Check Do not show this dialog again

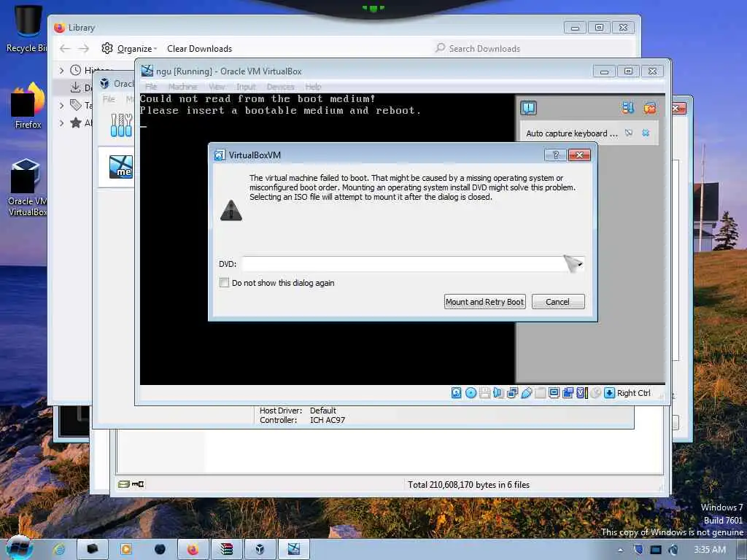coord(224,282)
